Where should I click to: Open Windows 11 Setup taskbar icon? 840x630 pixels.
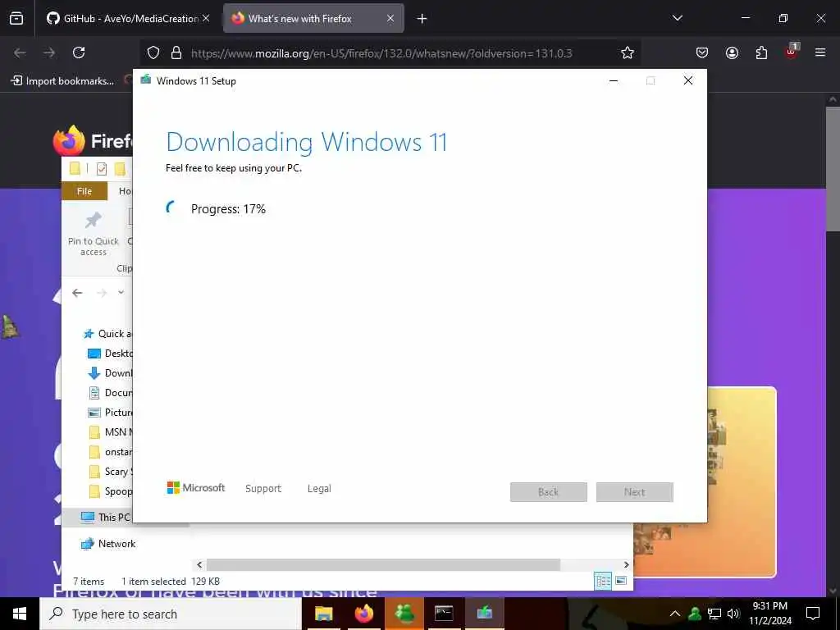tap(484, 614)
